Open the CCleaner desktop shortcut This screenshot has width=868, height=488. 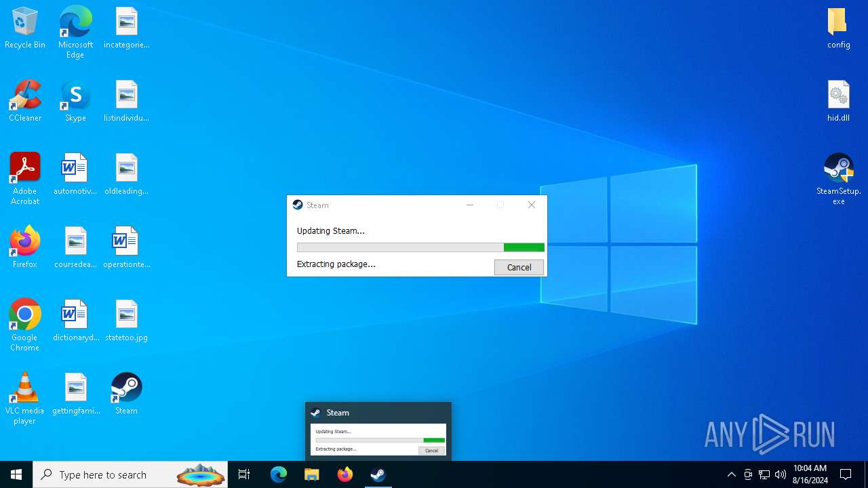pos(25,102)
